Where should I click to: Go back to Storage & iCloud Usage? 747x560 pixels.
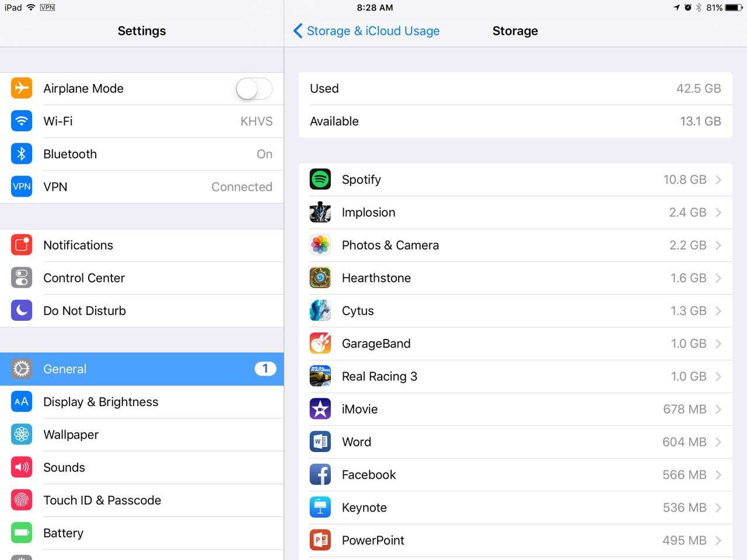tap(366, 31)
